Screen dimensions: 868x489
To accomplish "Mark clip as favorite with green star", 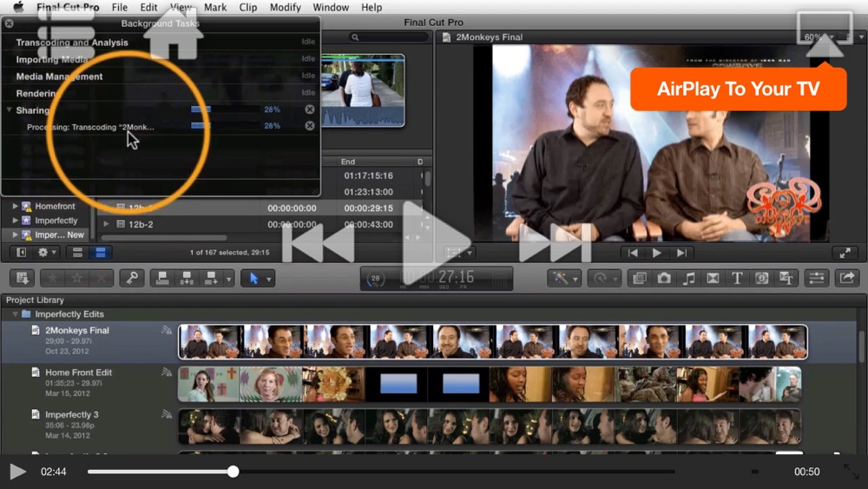I will pyautogui.click(x=53, y=278).
